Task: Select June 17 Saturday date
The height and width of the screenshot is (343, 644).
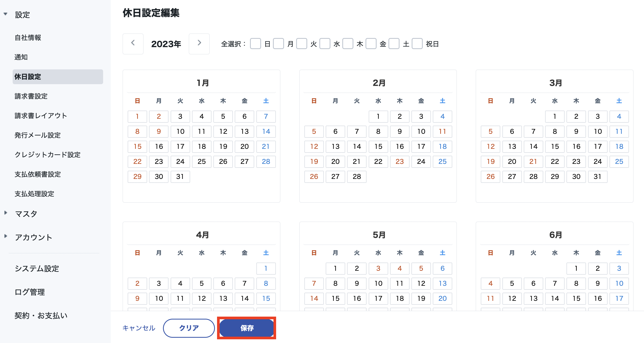Action: (x=619, y=298)
